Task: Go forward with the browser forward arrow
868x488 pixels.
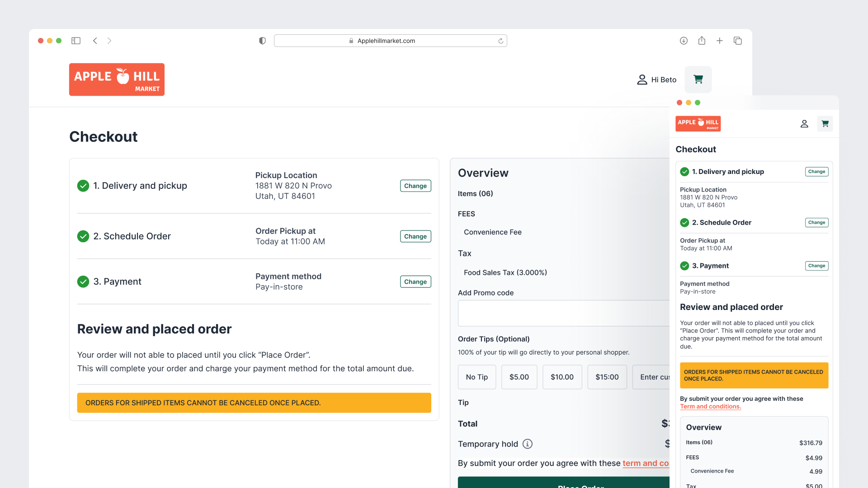Action: [x=109, y=41]
